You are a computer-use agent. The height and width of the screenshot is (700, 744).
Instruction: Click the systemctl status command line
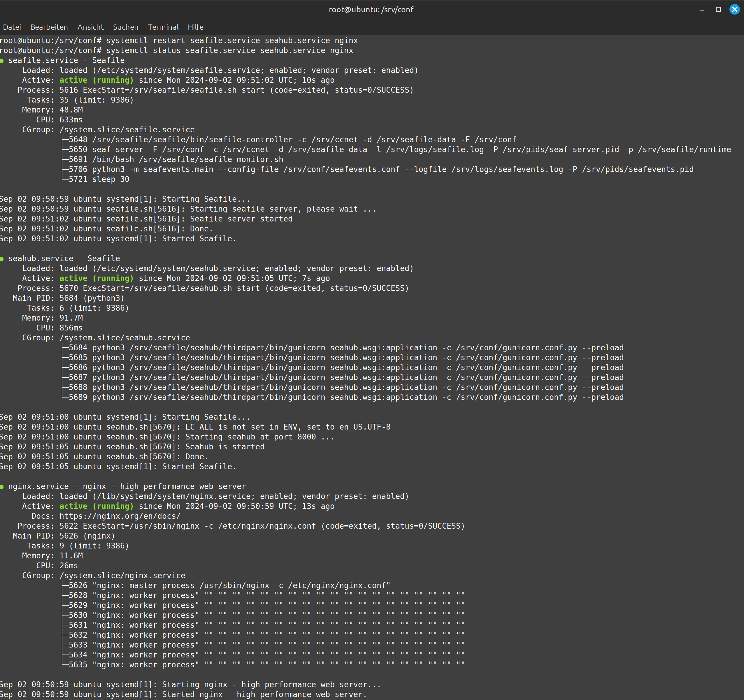pyautogui.click(x=177, y=50)
